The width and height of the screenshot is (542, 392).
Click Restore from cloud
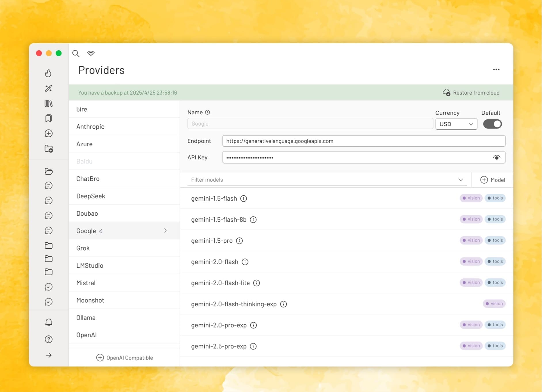471,93
